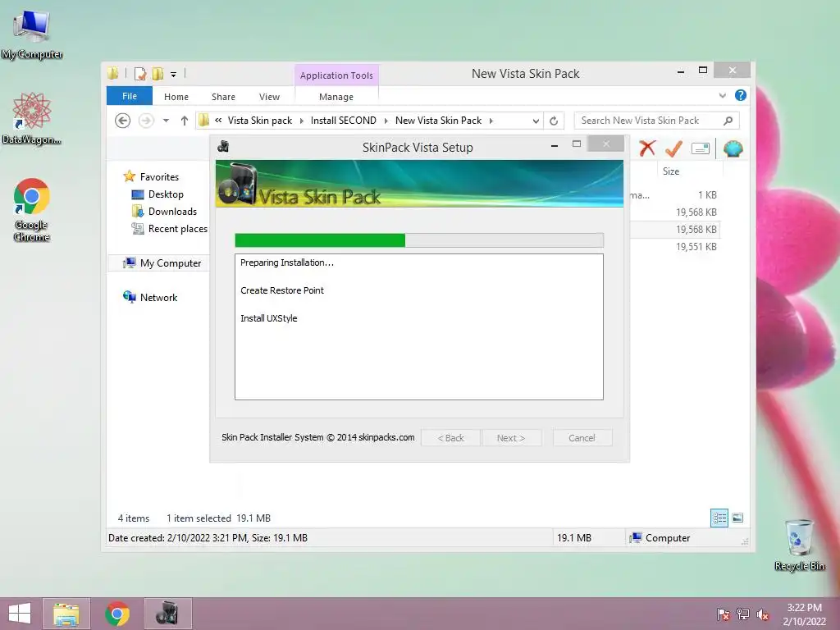Open the DataWagon desktop shortcut
The image size is (840, 630).
[x=32, y=119]
